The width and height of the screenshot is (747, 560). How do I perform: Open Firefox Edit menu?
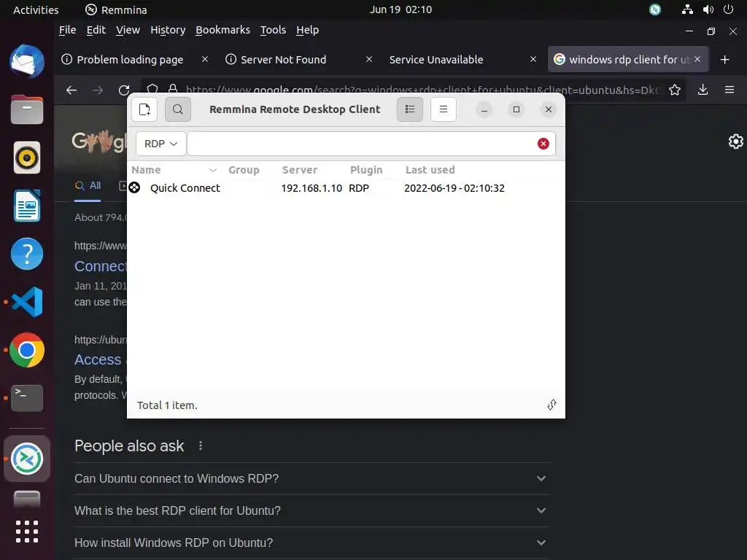pos(96,30)
